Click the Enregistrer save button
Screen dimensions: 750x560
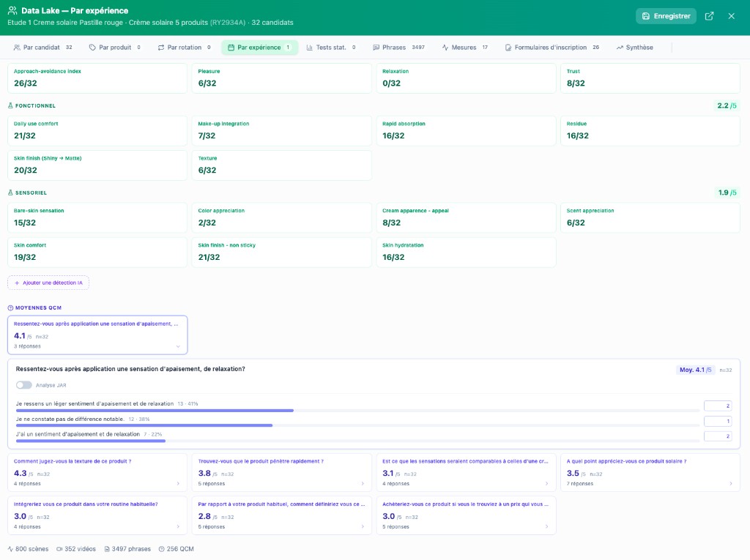pyautogui.click(x=665, y=16)
